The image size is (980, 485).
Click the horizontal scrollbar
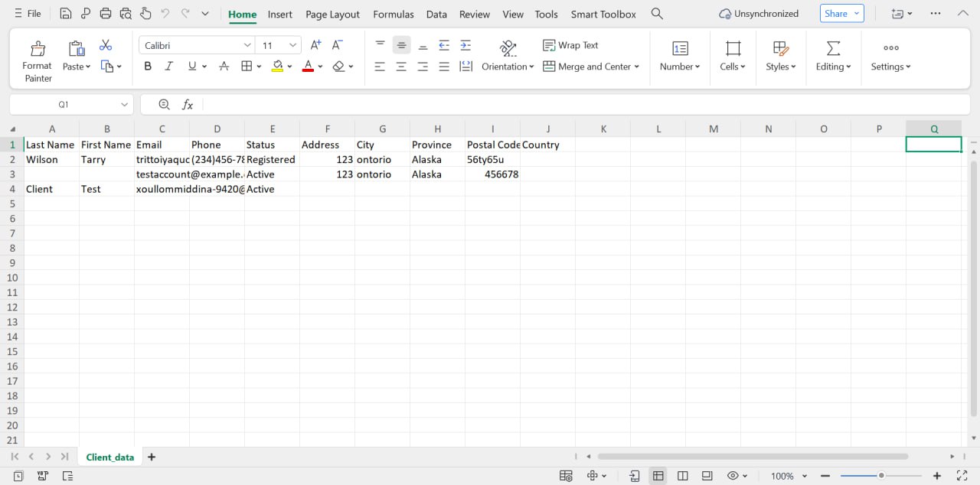point(753,457)
